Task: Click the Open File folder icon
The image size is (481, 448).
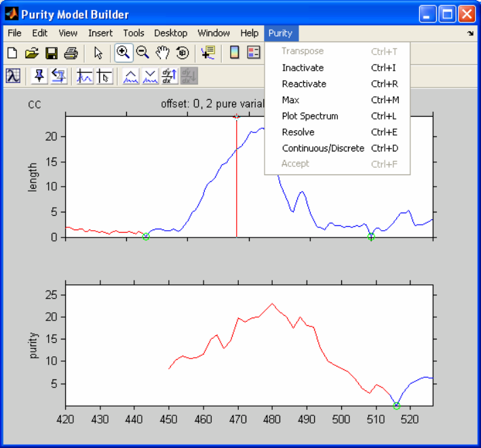Action: (x=32, y=53)
